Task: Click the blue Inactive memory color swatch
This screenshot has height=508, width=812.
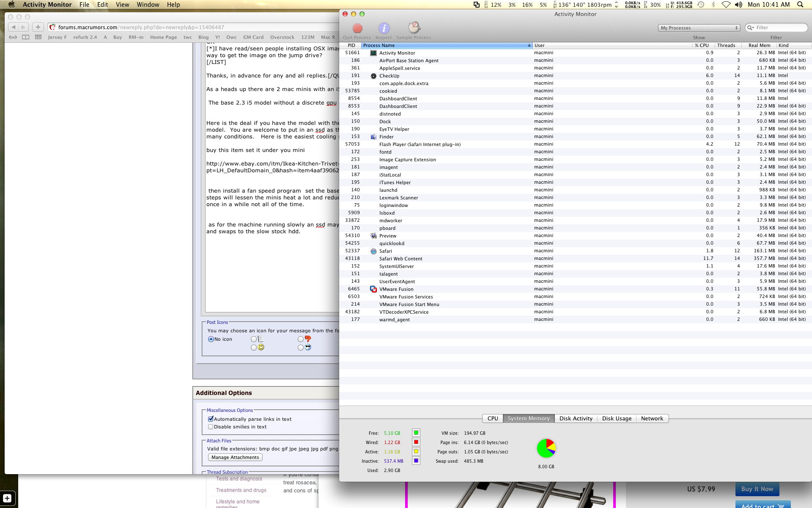Action: (416, 461)
